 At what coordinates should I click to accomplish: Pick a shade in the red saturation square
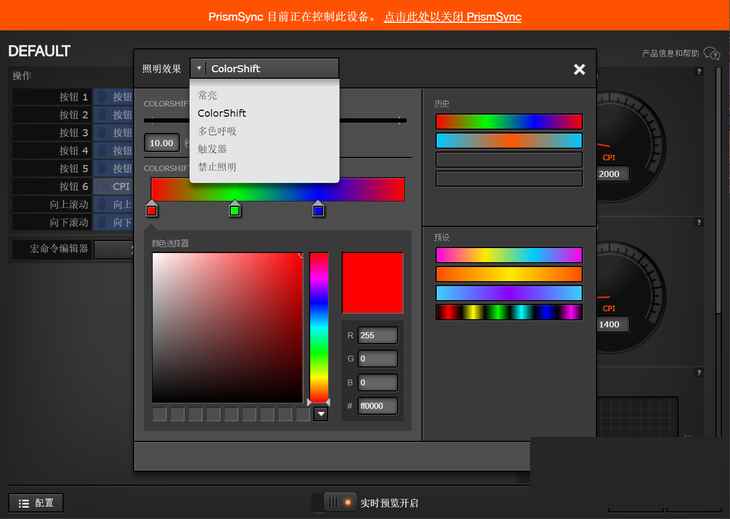tap(227, 327)
